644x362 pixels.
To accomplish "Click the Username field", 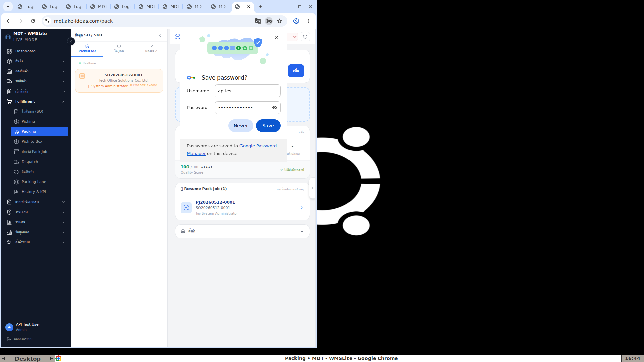I will 248,91.
